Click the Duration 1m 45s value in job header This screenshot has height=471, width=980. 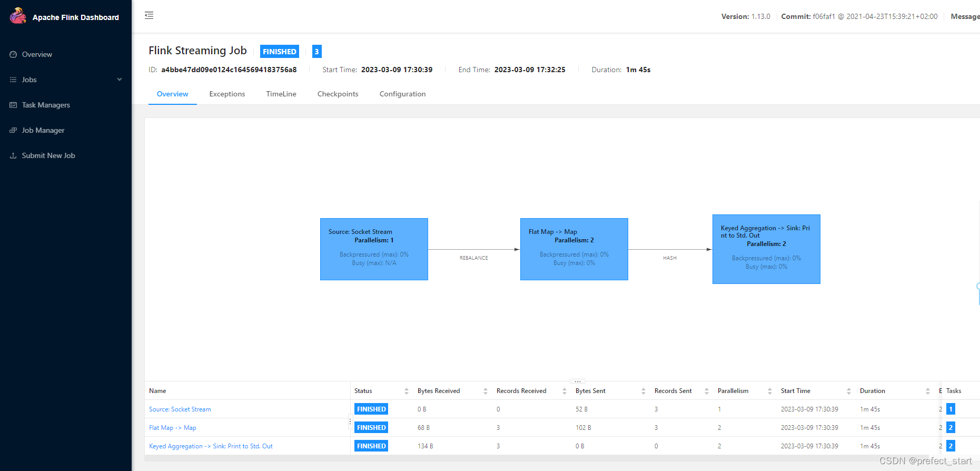coord(638,70)
